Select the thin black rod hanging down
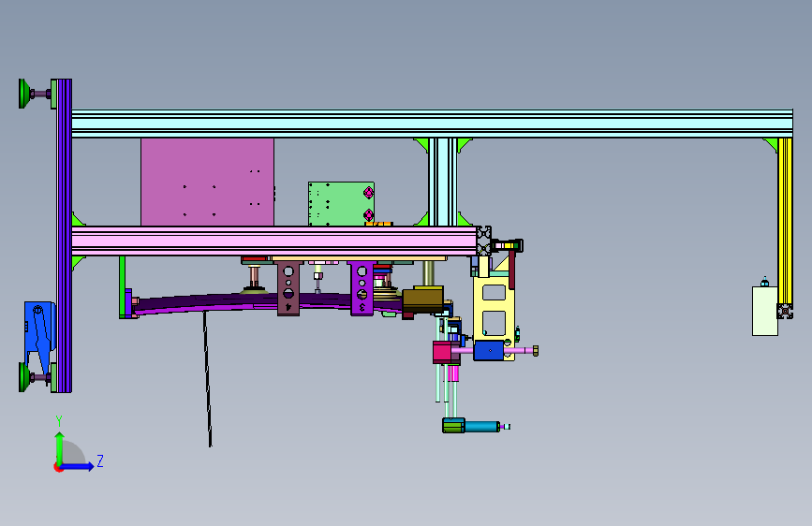812x526 pixels. pyautogui.click(x=207, y=378)
